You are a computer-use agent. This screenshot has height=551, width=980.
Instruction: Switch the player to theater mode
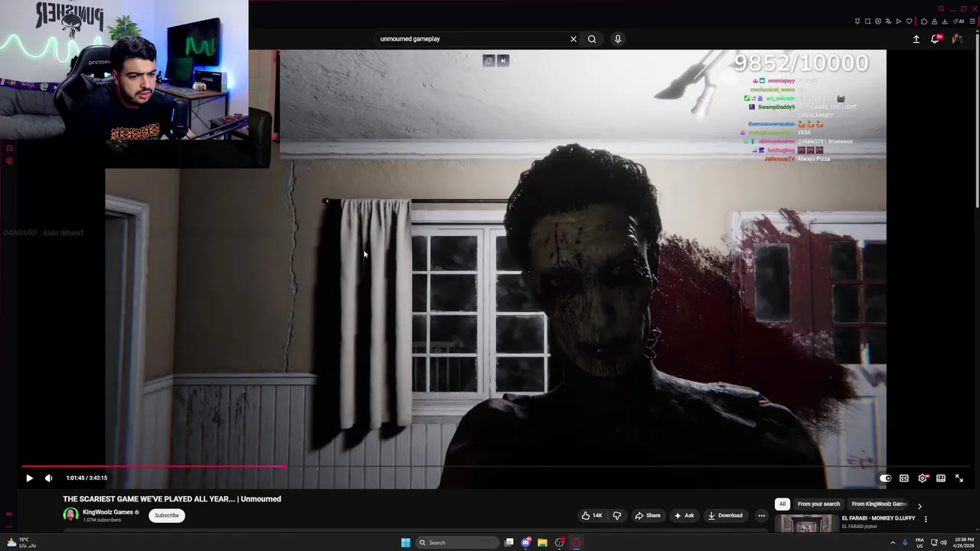pyautogui.click(x=941, y=478)
